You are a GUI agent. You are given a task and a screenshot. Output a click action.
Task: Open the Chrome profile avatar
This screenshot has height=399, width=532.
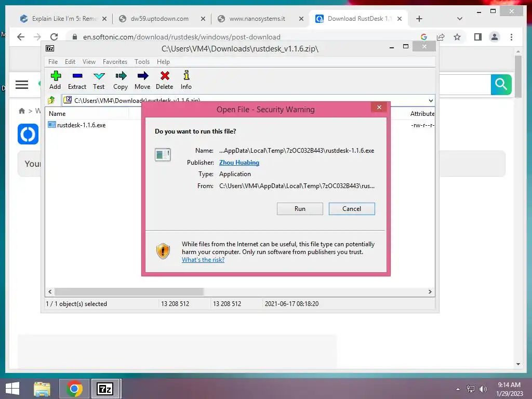click(x=495, y=37)
